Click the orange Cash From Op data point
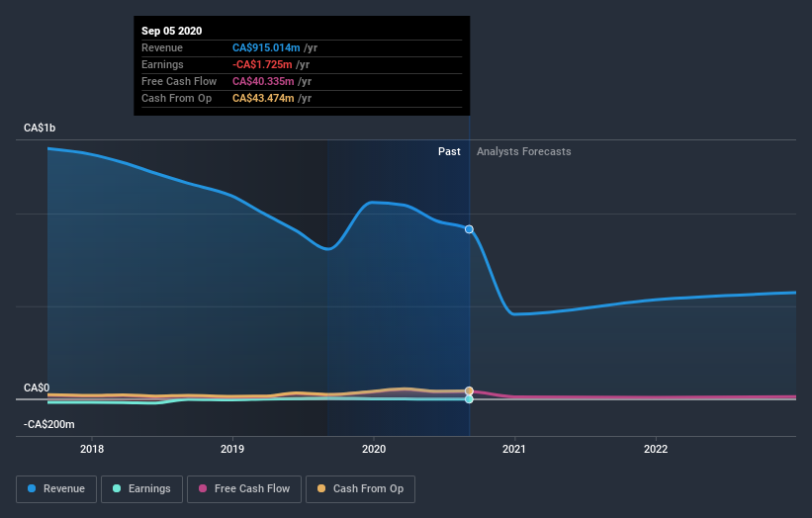 pyautogui.click(x=469, y=390)
